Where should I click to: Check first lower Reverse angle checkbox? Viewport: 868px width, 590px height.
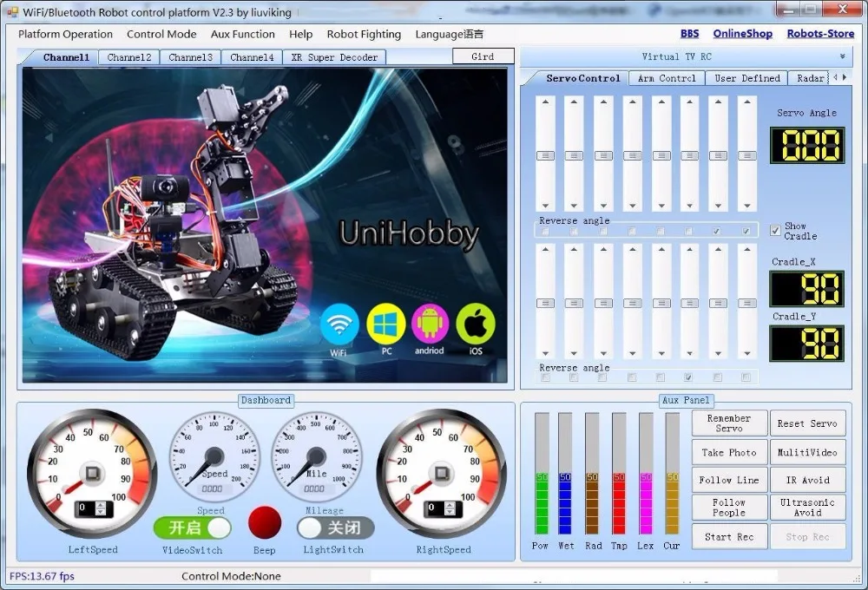(x=545, y=377)
